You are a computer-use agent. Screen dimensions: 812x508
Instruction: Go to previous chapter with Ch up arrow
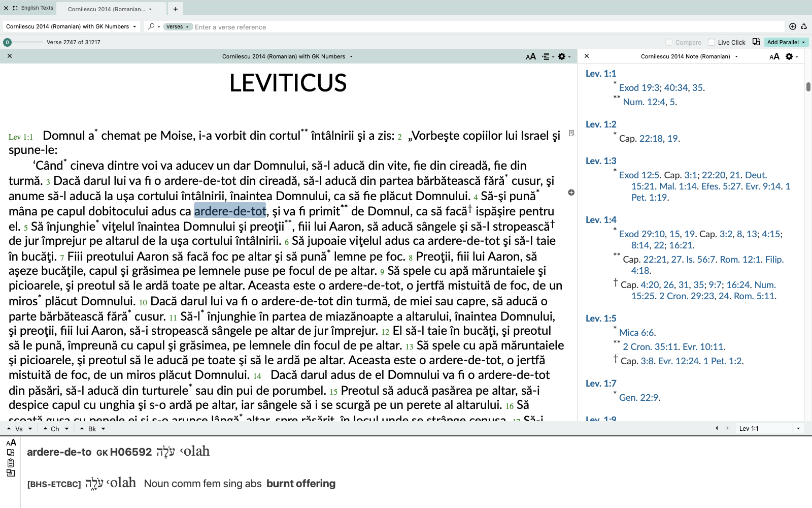pyautogui.click(x=45, y=429)
